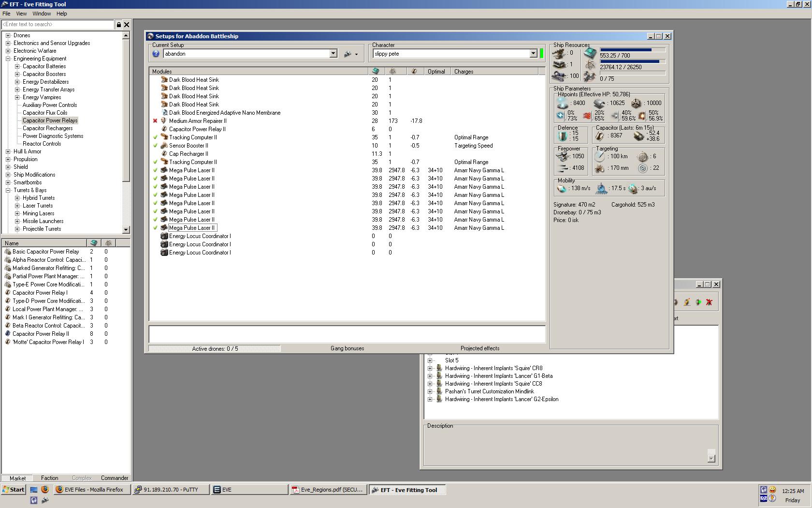The height and width of the screenshot is (508, 812).
Task: Click the armor hitpoints icon showing 10625
Action: click(599, 103)
